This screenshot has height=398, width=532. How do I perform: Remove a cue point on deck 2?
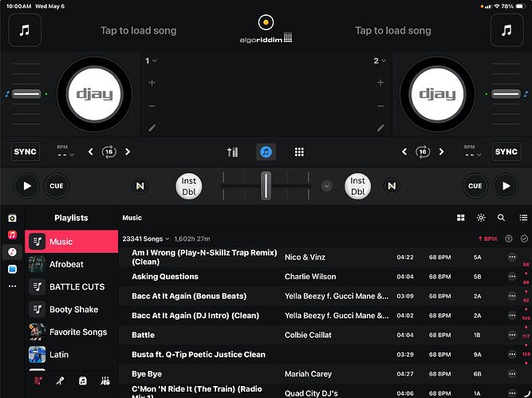coord(380,106)
